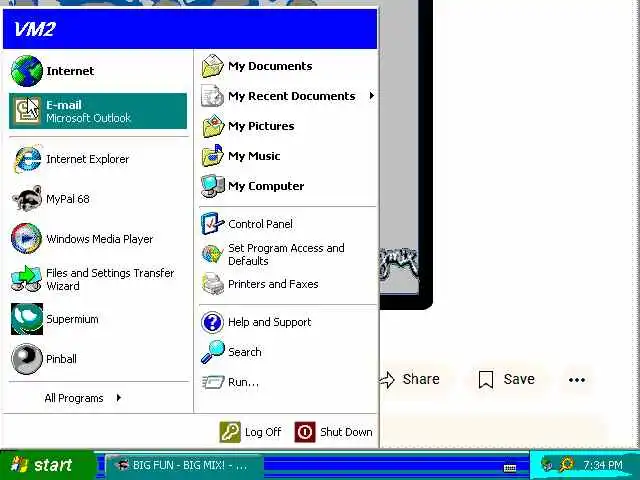Click the Search label
The height and width of the screenshot is (480, 640).
[244, 352]
